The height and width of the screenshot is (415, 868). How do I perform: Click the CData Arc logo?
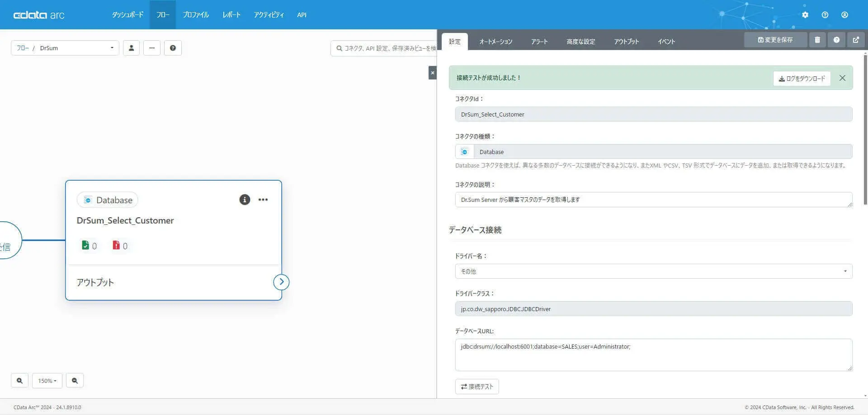point(39,15)
